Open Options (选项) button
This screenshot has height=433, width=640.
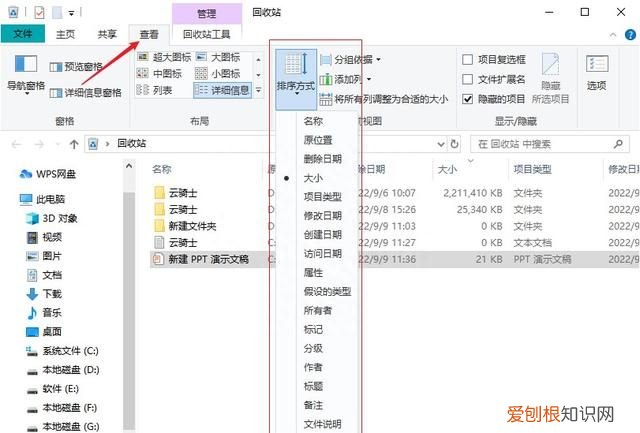[x=597, y=73]
